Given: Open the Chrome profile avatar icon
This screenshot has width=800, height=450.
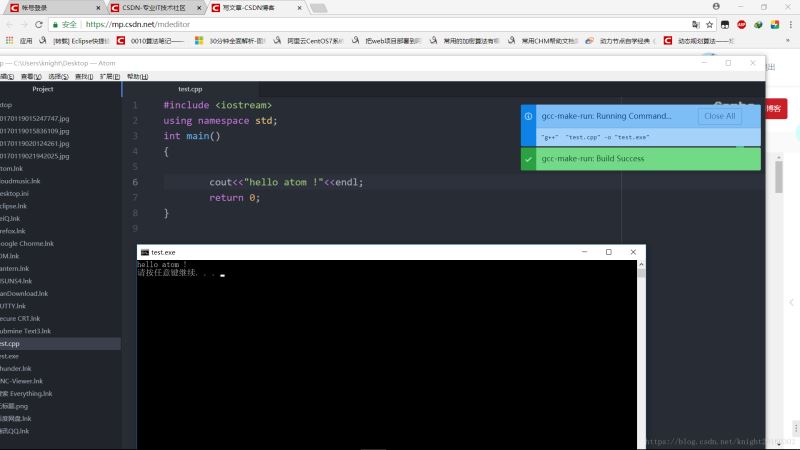Looking at the screenshot, I should pos(716,7).
